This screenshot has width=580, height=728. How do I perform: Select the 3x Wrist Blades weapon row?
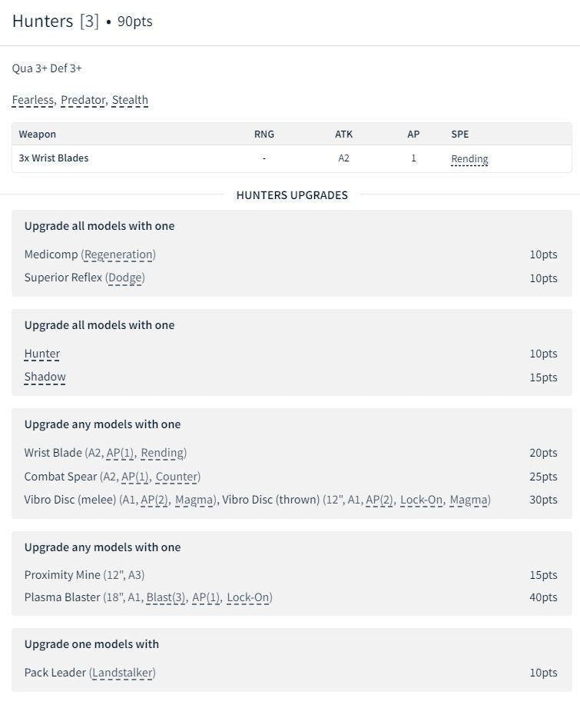54,158
